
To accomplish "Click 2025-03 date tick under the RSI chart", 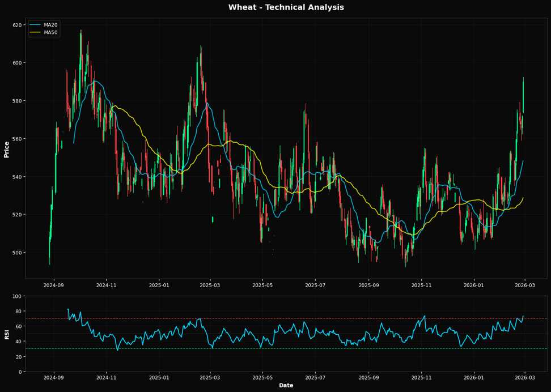I will click(x=210, y=378).
